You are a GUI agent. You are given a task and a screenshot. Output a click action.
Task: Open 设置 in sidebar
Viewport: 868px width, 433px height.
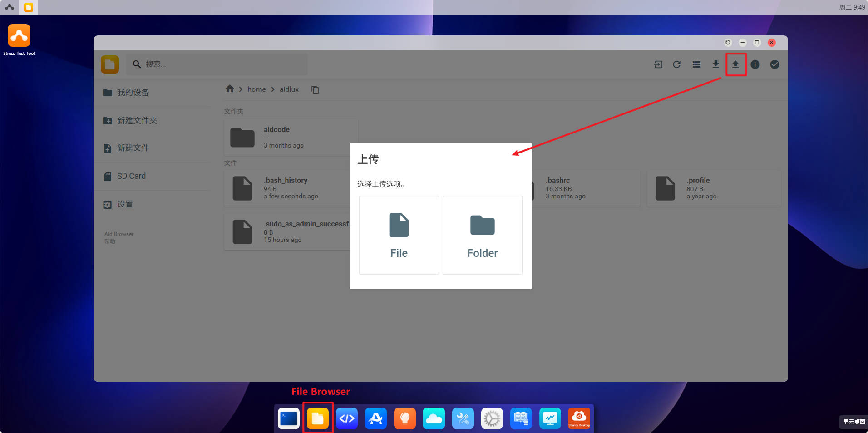[125, 204]
